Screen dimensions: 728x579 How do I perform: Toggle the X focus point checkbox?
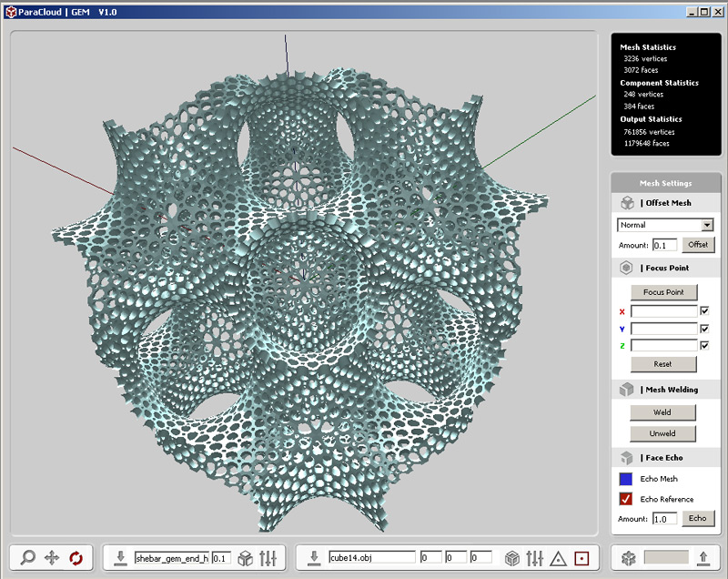click(704, 311)
